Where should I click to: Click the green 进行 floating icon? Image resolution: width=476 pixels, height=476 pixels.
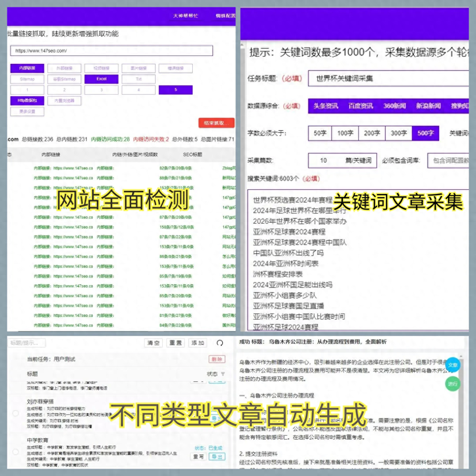(452, 384)
